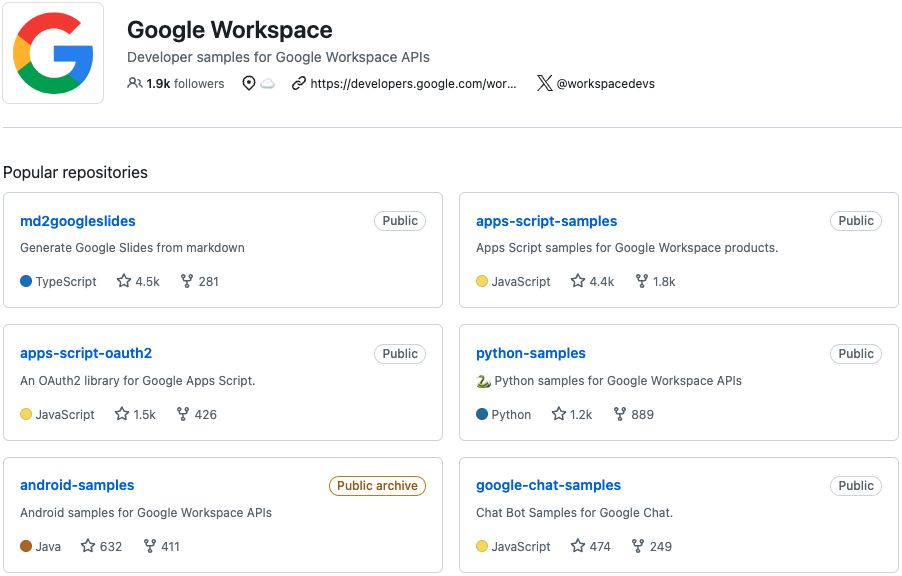Click the Public badge on apps-script-samples

[855, 221]
